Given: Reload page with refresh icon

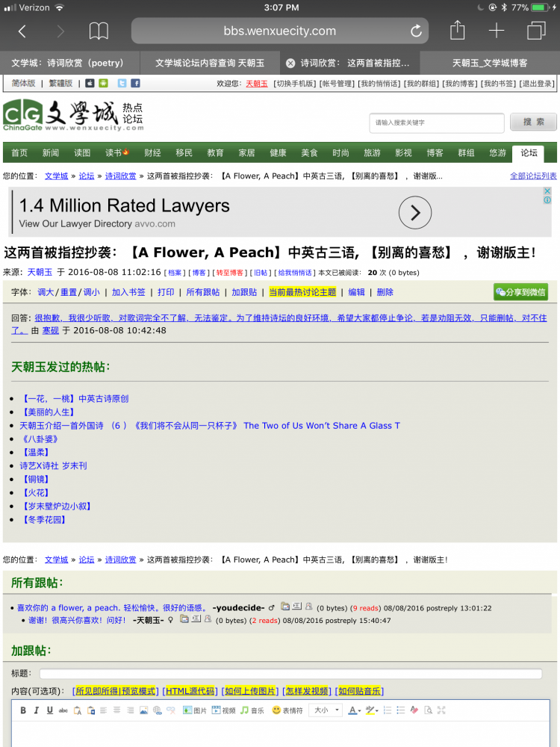Looking at the screenshot, I should [416, 31].
